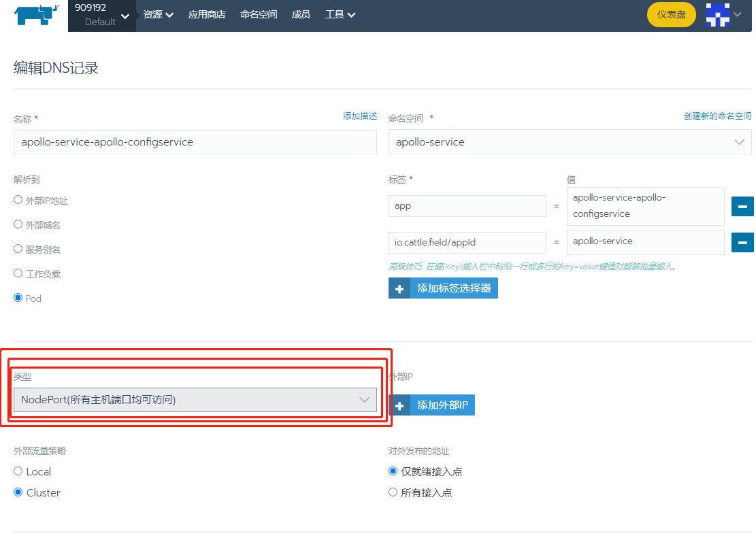Click the DNS record name input field
The width and height of the screenshot is (756, 542).
195,142
